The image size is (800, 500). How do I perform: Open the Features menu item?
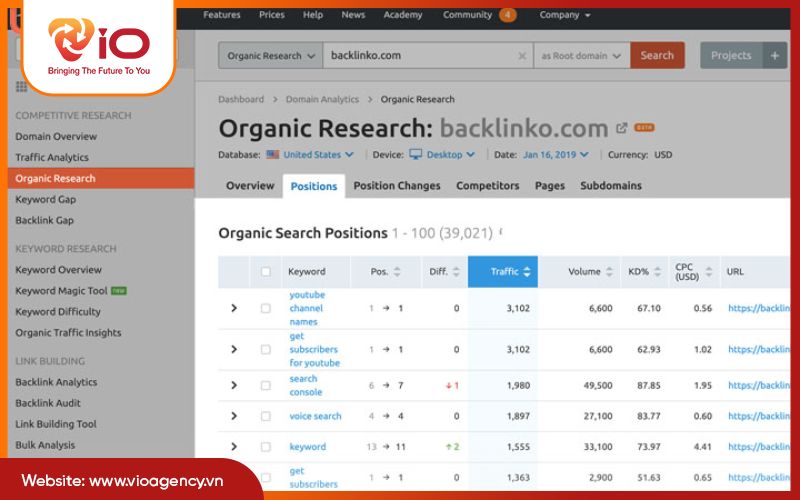pos(221,15)
